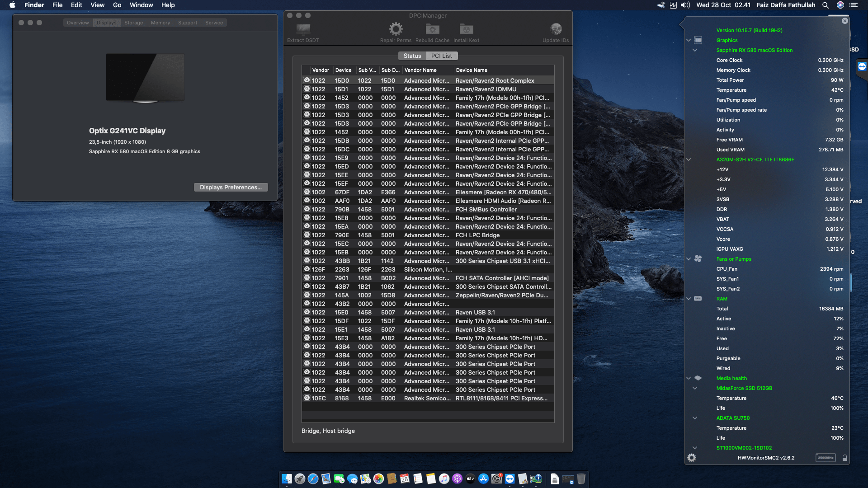Open Calendar icon showing 28 in Dock
This screenshot has width=868, height=488.
(405, 479)
